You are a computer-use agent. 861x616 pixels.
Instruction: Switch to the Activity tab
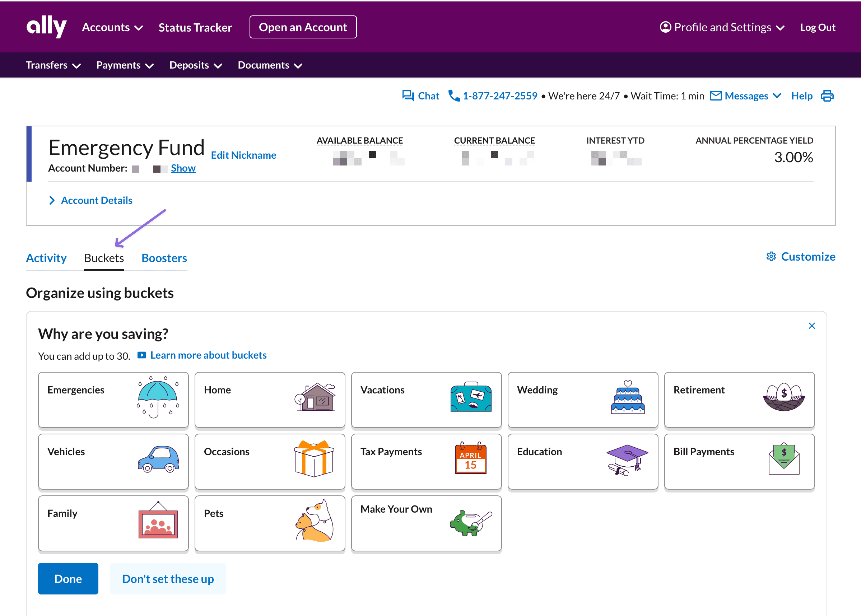point(46,258)
